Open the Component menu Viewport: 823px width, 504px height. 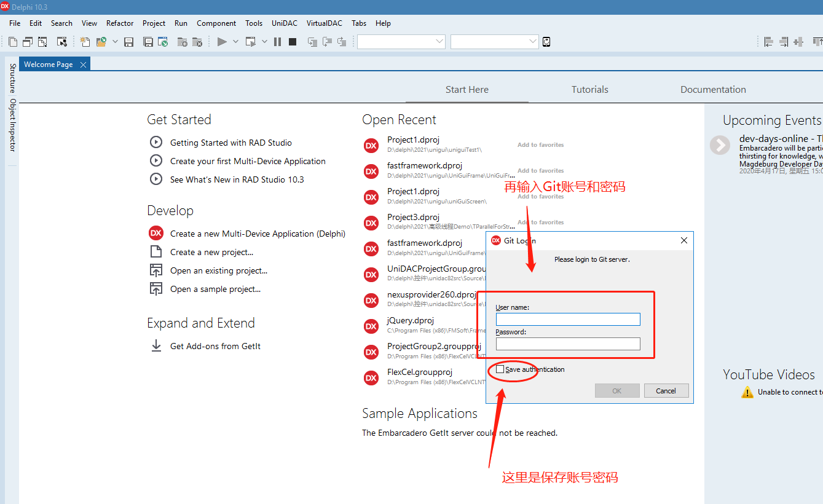pos(216,23)
